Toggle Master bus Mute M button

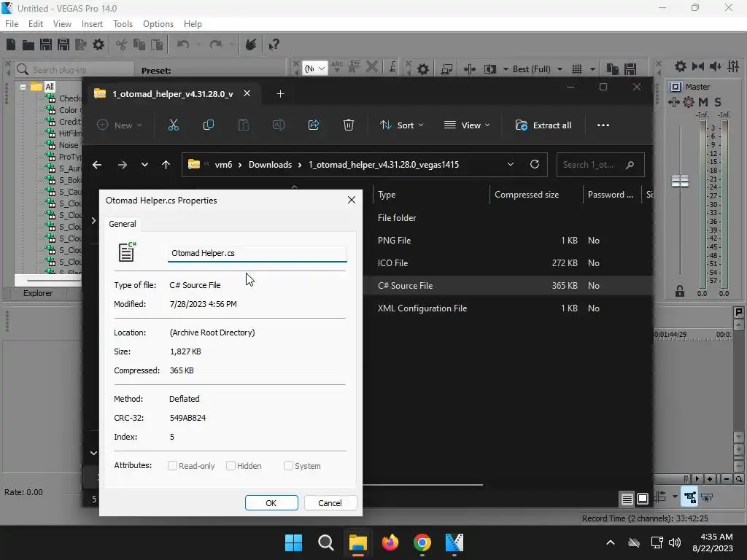pyautogui.click(x=703, y=102)
